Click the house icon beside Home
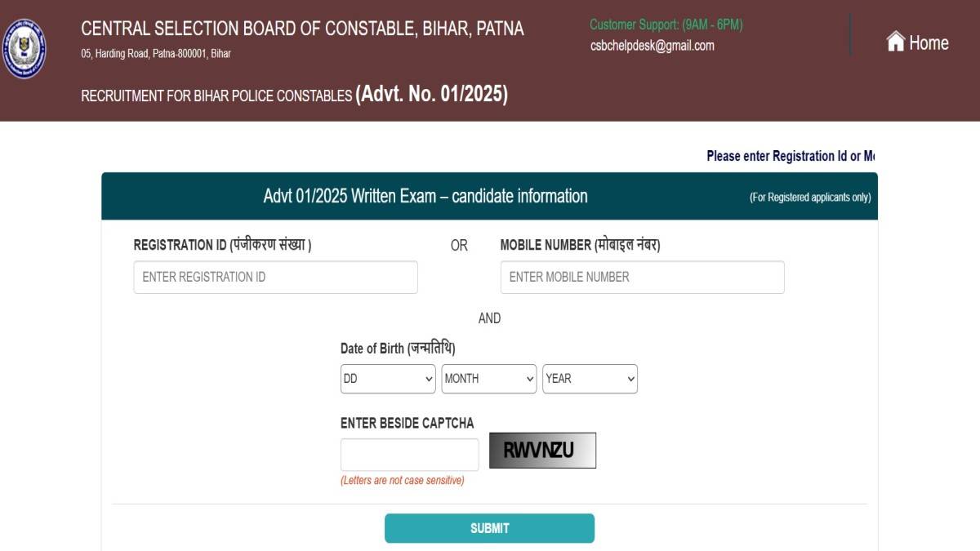This screenshot has width=980, height=551. pos(895,42)
